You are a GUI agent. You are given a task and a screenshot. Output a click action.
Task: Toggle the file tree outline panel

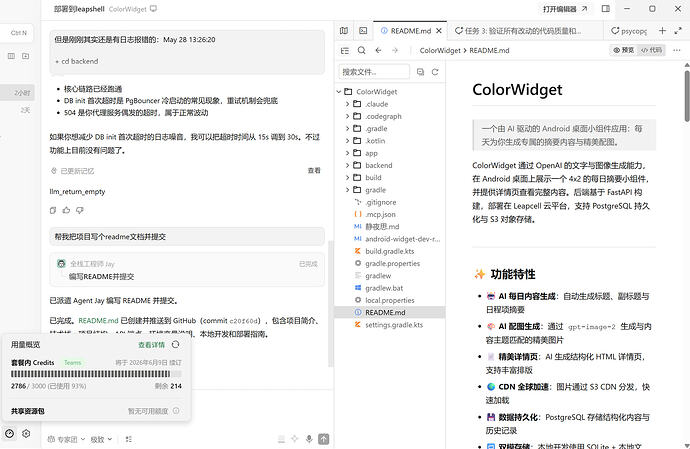[x=345, y=51]
